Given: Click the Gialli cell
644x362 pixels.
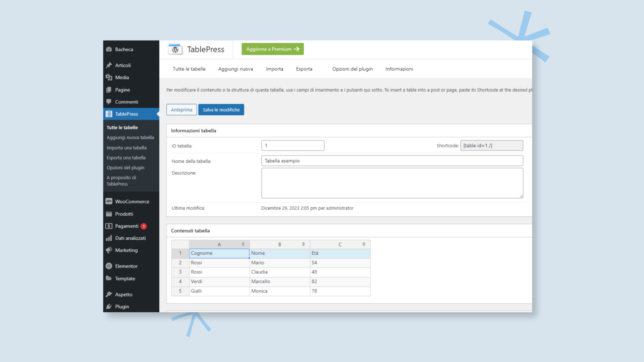Looking at the screenshot, I should point(219,291).
